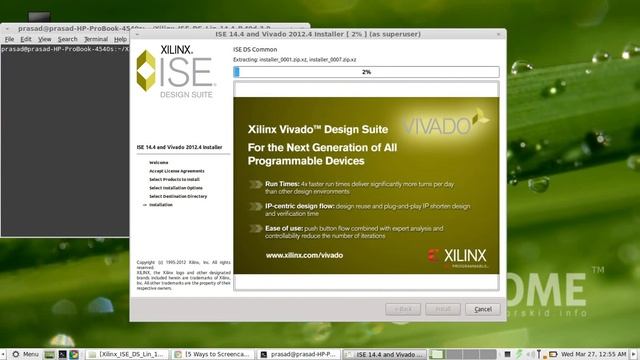Click the Select Installation Options step
The image size is (640, 360).
(176, 188)
